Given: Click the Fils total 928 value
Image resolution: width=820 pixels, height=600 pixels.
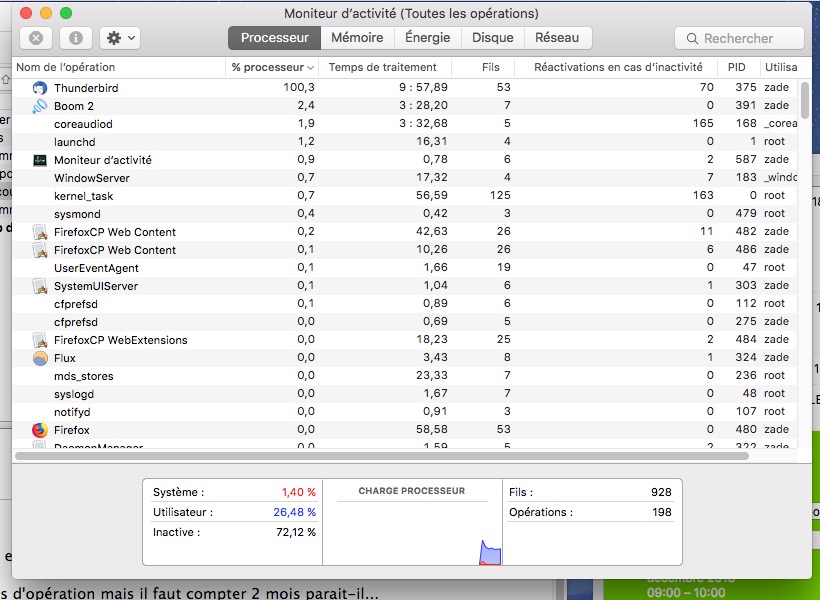Looking at the screenshot, I should pos(661,492).
